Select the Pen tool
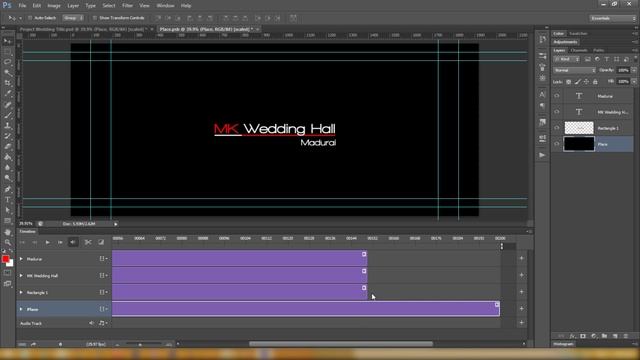Screen dimensions: 640x360 pos(7,189)
